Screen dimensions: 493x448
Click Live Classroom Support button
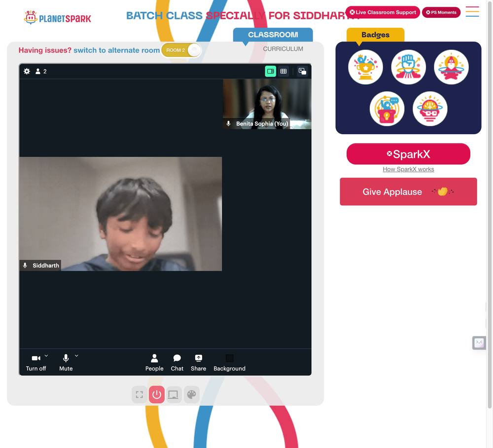pos(383,12)
